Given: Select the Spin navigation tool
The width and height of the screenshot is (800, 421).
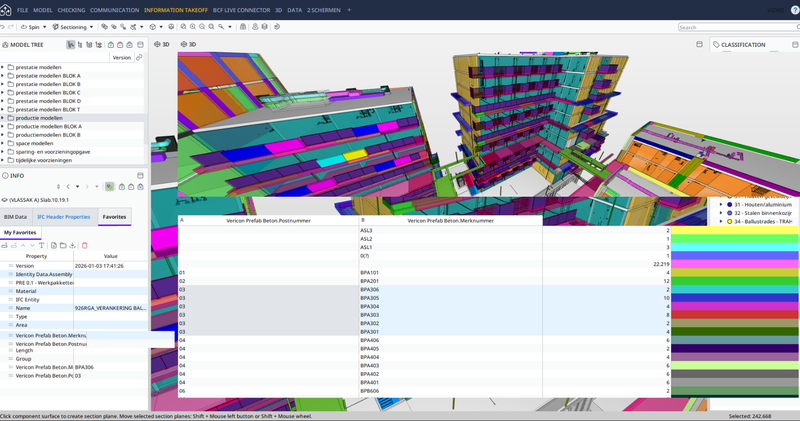Looking at the screenshot, I should [30, 27].
